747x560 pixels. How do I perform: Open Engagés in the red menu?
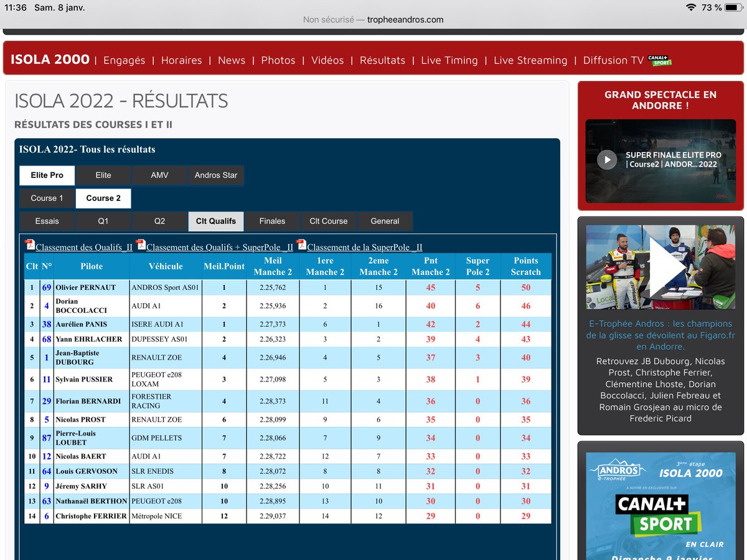click(x=124, y=60)
